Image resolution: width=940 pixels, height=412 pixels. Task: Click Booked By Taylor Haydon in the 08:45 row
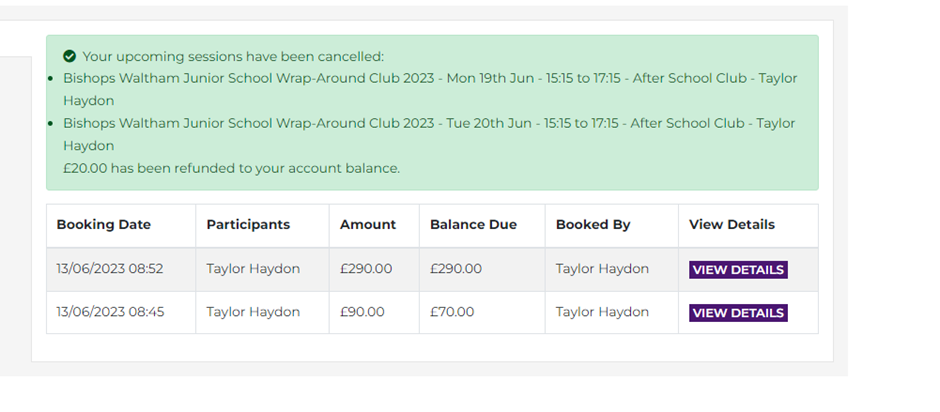click(602, 312)
